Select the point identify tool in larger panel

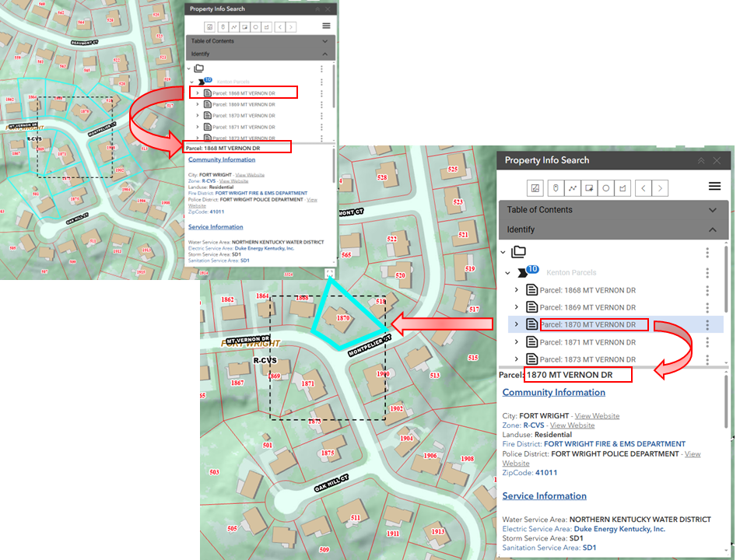pyautogui.click(x=555, y=187)
